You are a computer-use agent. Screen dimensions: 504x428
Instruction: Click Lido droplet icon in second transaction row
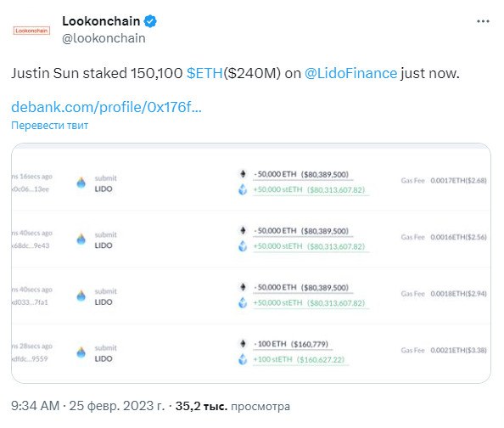coord(81,239)
